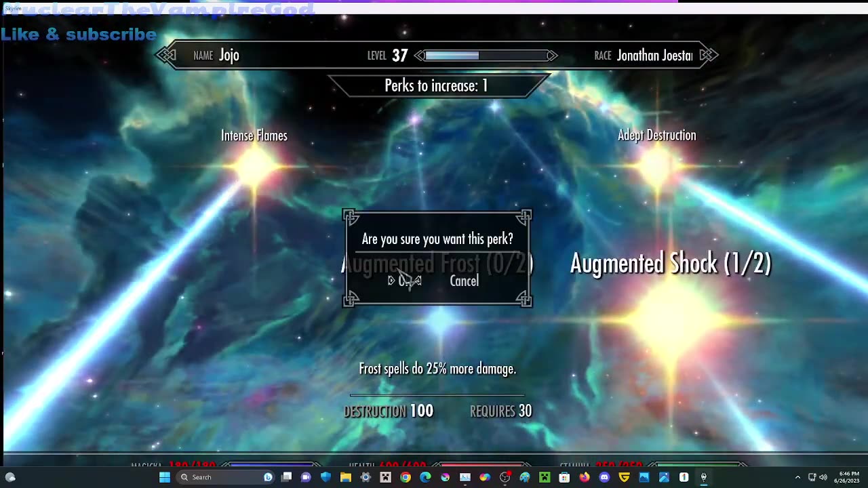Open Task View from the taskbar
Image resolution: width=868 pixels, height=488 pixels.
[x=287, y=477]
